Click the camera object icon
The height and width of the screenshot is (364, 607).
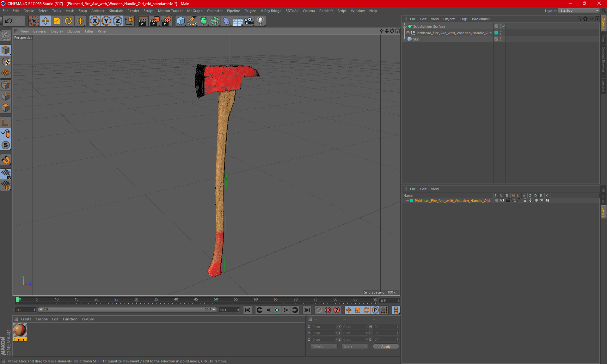click(249, 21)
